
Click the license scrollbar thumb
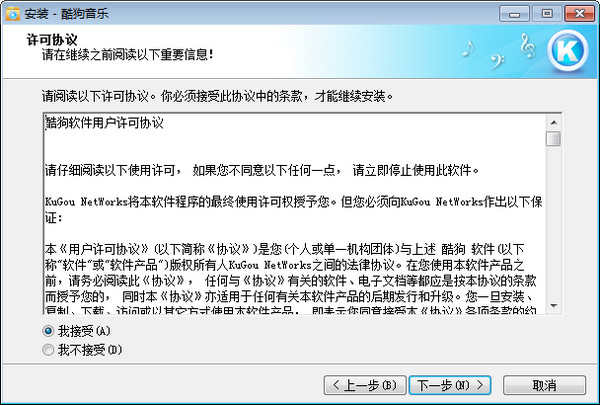pos(553,139)
